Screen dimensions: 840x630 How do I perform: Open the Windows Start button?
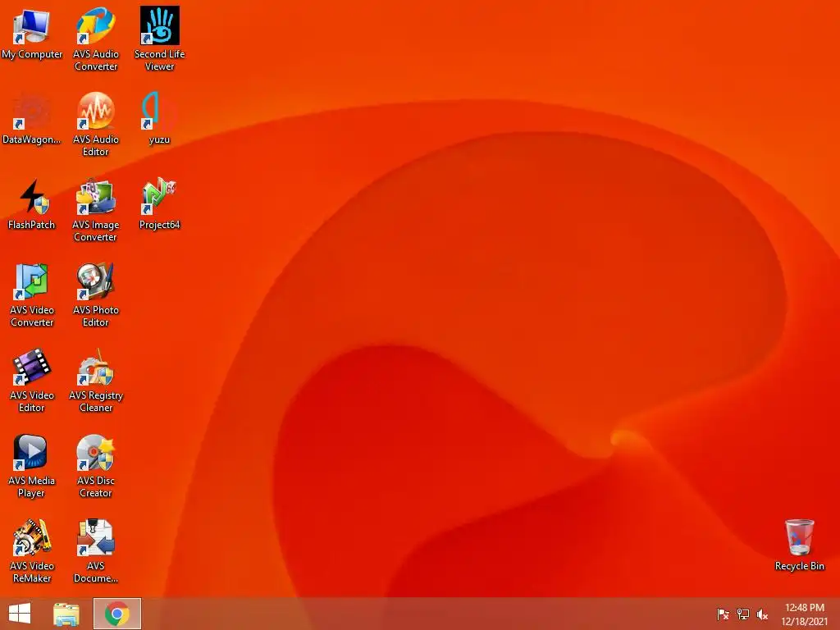coord(20,614)
